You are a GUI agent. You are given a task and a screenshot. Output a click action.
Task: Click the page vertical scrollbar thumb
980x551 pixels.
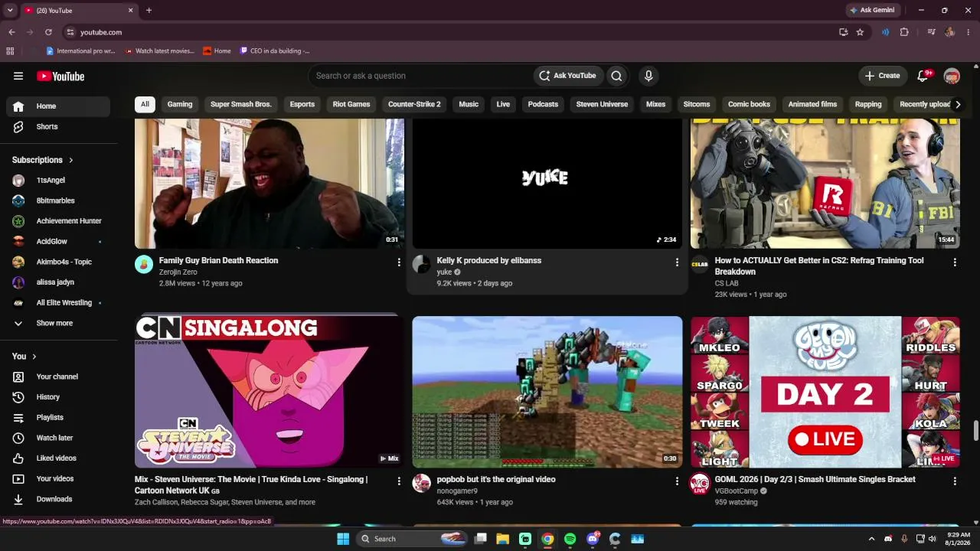click(x=975, y=430)
